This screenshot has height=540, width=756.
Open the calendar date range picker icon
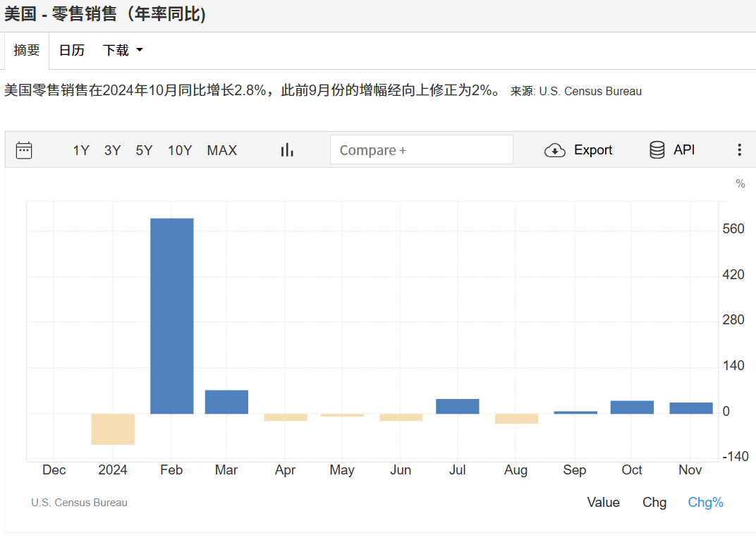tap(24, 150)
